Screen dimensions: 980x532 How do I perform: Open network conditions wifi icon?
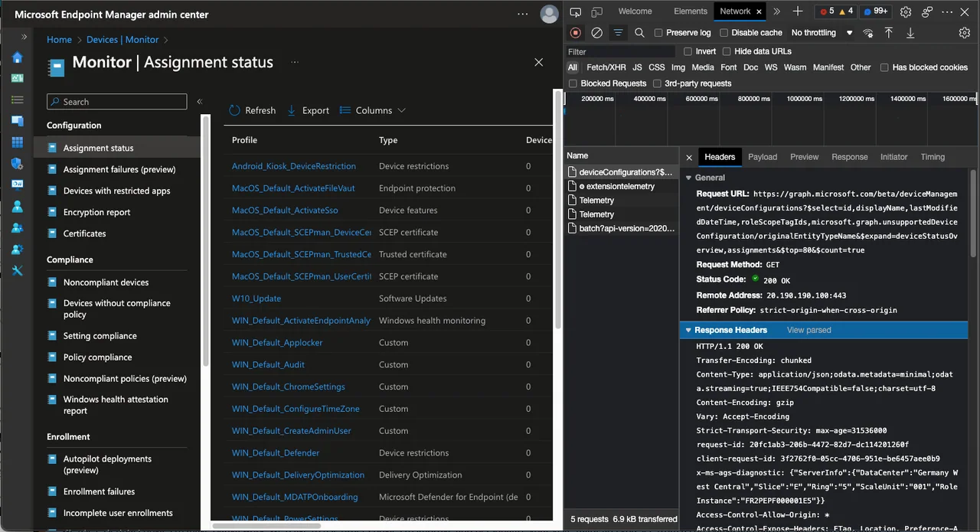867,33
